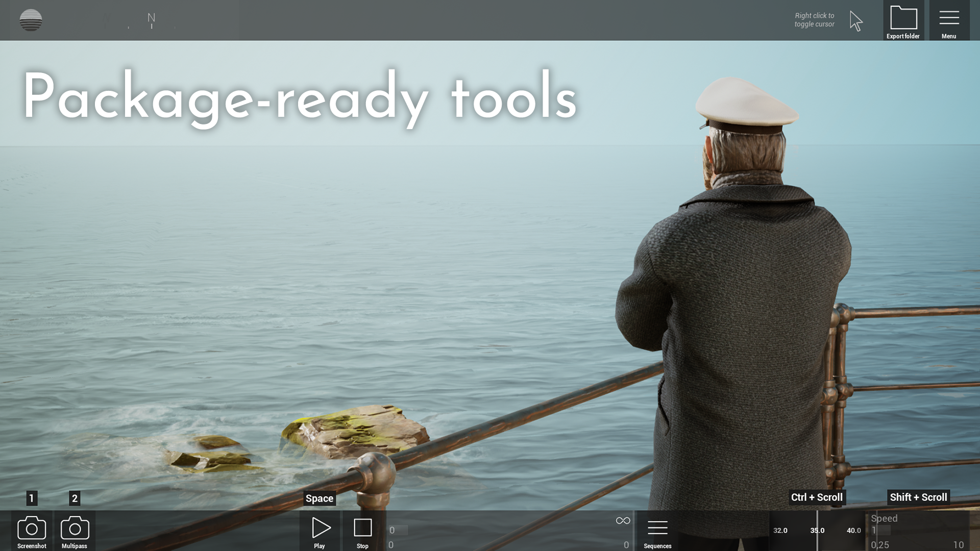Click the Speed value field
The height and width of the screenshot is (551, 980).
tap(881, 531)
